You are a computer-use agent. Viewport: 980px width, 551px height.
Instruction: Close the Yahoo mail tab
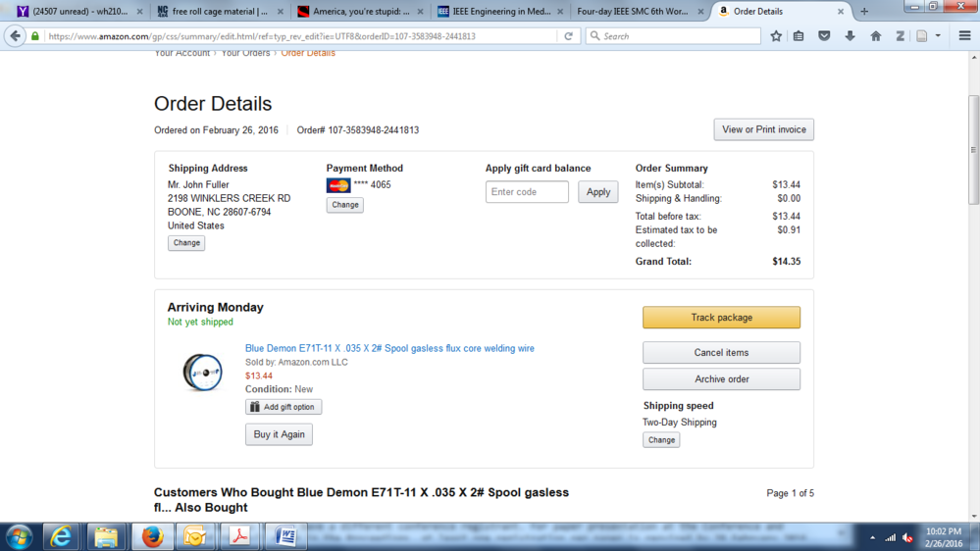pyautogui.click(x=139, y=11)
